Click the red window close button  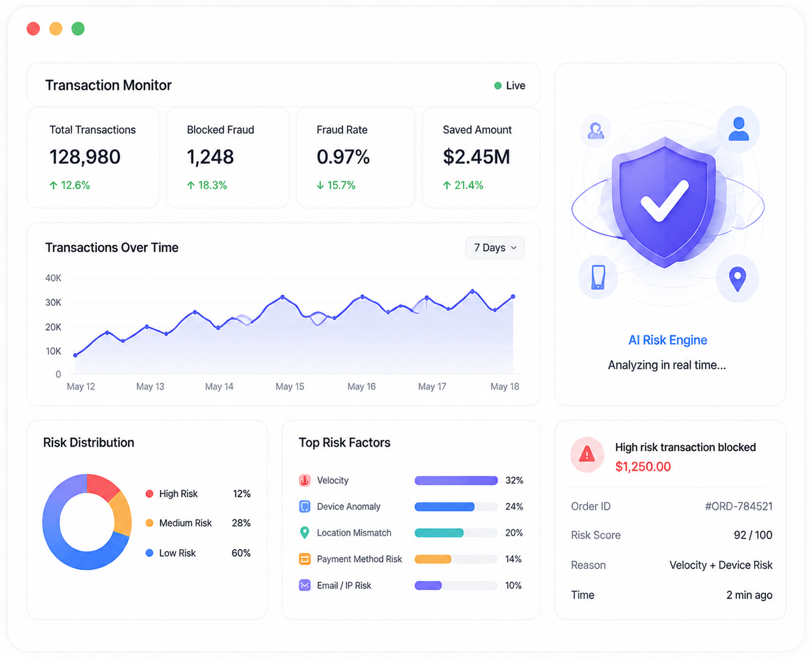[x=33, y=29]
